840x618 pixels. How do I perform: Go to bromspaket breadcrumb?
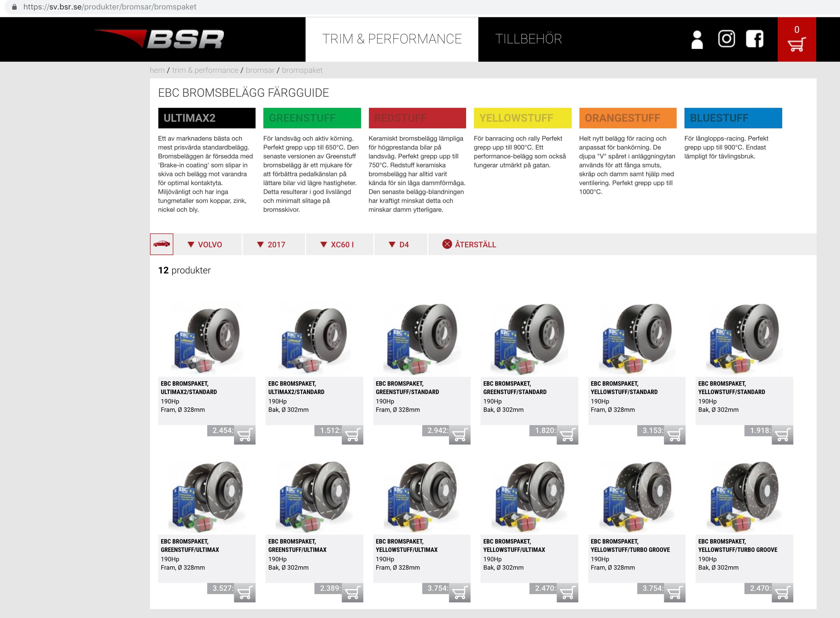pyautogui.click(x=302, y=70)
